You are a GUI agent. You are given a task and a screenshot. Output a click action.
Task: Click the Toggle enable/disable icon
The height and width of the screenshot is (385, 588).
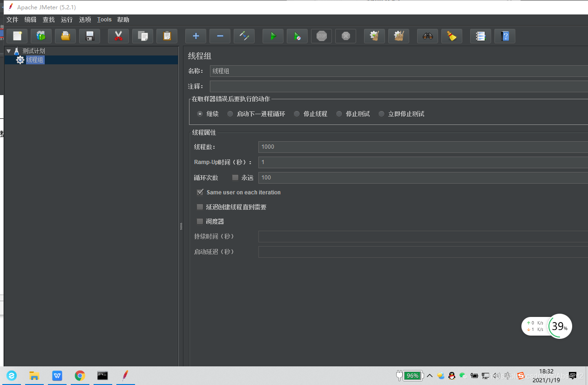click(x=244, y=36)
